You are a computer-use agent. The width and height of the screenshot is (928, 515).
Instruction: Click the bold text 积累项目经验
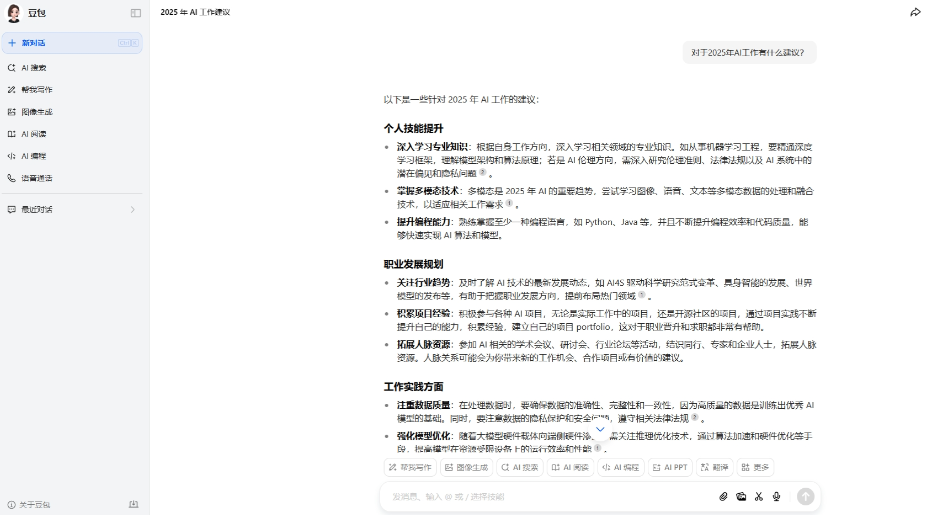[423, 314]
